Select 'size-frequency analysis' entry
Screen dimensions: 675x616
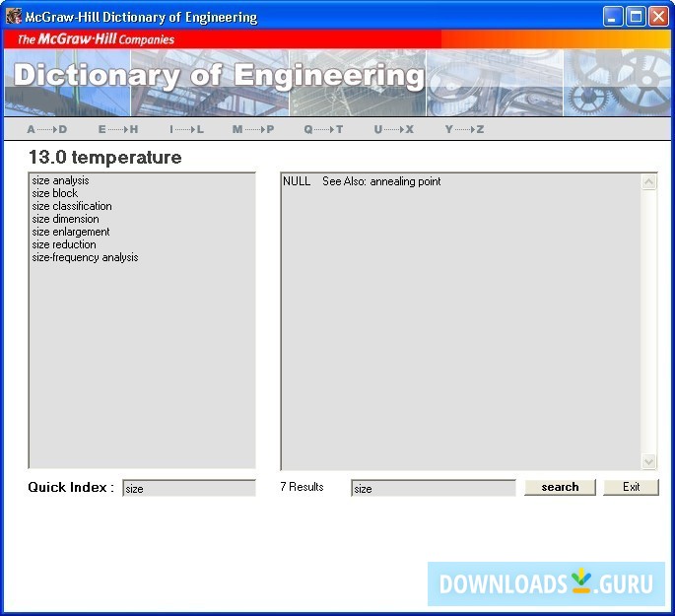[x=85, y=257]
